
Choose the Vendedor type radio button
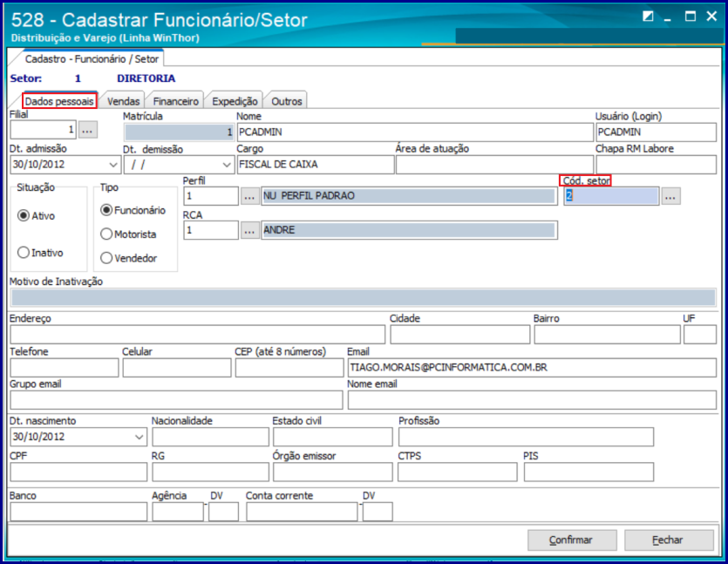[x=106, y=258]
